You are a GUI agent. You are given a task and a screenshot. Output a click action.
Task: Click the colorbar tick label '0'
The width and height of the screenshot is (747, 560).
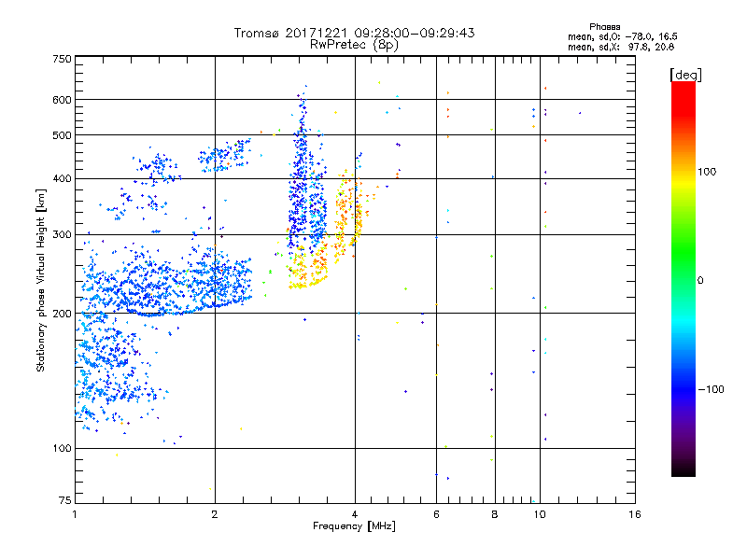click(x=700, y=280)
